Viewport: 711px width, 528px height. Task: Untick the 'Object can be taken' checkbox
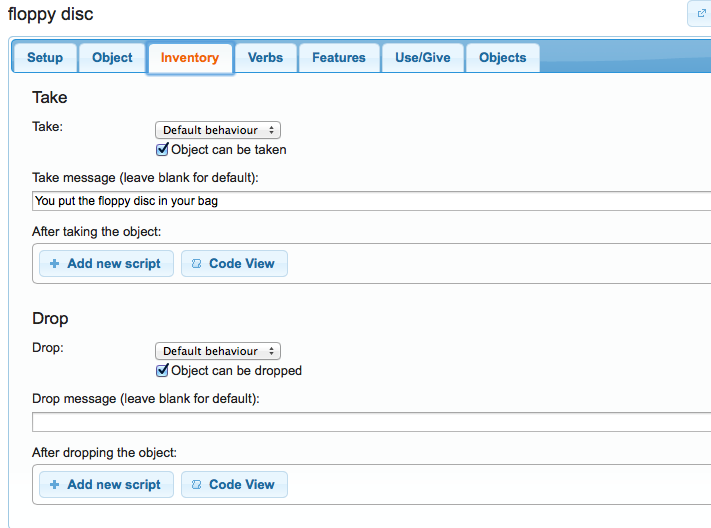point(163,150)
